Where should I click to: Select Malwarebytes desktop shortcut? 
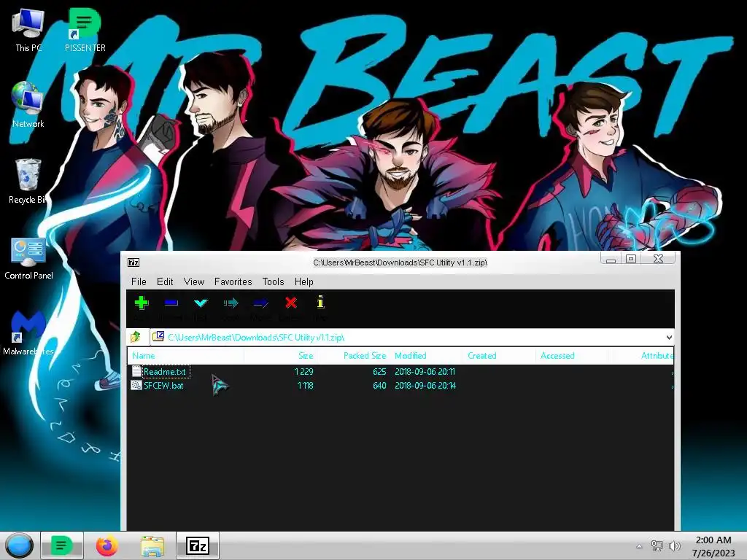click(x=28, y=333)
